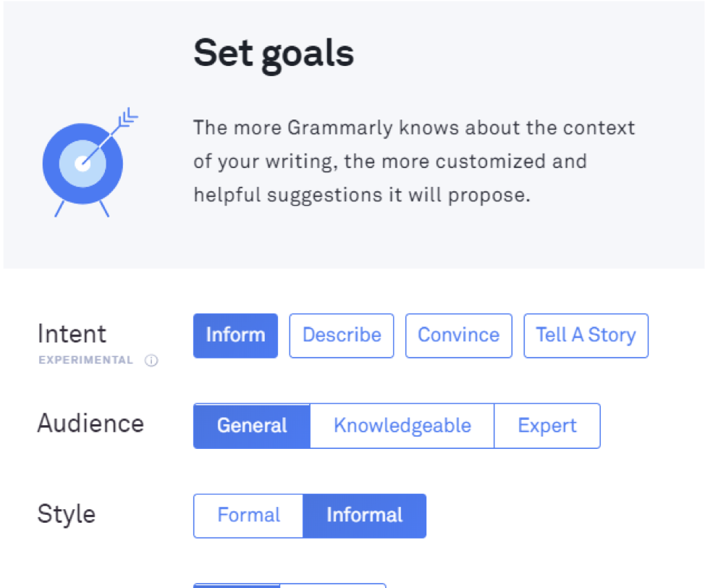
Task: Click the Grammarly context description paragraph
Action: [x=413, y=161]
